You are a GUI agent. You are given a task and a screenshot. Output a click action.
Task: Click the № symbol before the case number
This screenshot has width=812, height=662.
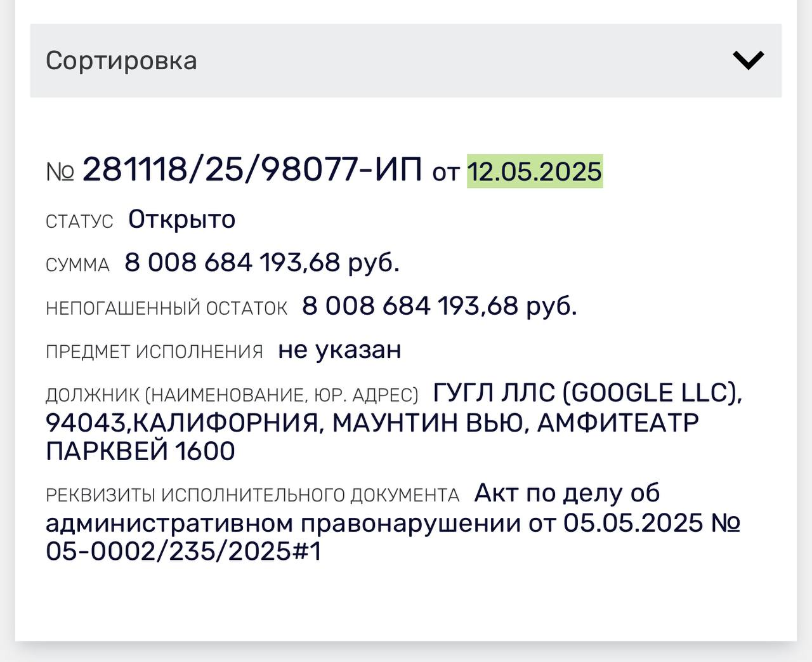pos(60,171)
